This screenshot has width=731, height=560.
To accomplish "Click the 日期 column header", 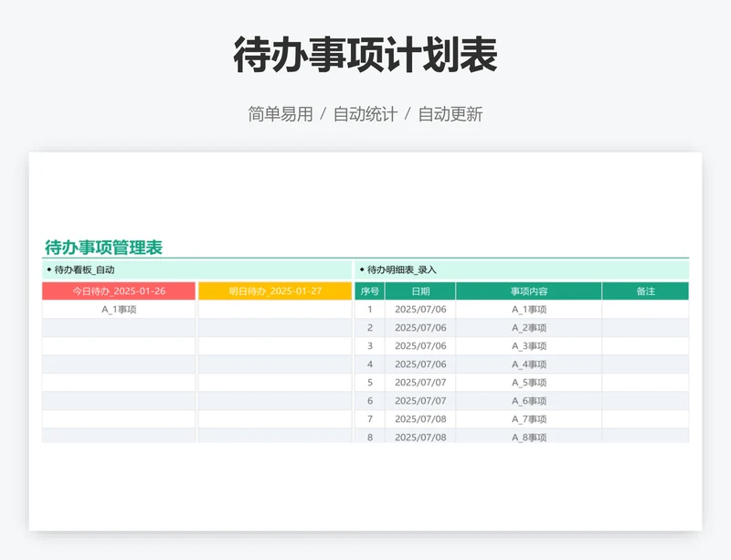I will coord(420,291).
